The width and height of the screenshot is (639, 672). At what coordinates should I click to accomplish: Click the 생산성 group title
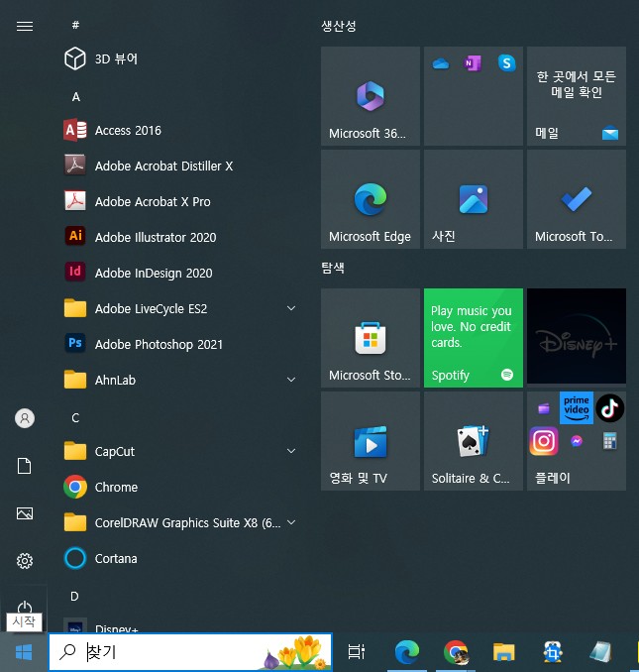tap(339, 26)
